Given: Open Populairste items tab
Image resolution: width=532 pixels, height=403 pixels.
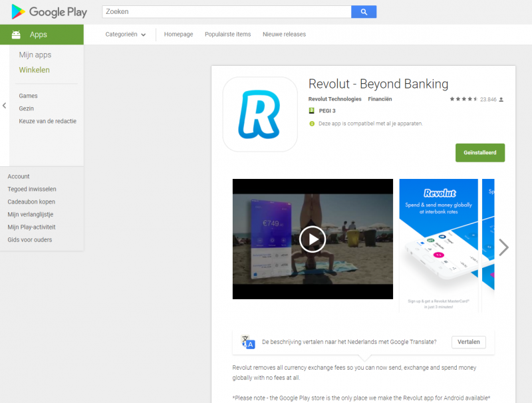Looking at the screenshot, I should [227, 35].
